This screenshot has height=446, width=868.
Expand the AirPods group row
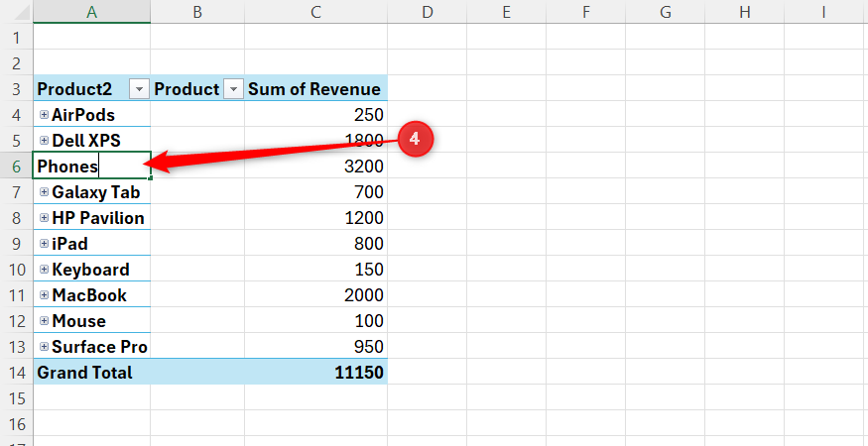click(x=45, y=115)
